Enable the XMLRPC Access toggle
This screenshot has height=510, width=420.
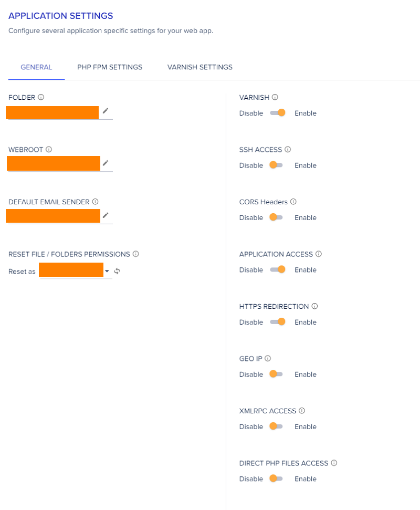tap(276, 426)
